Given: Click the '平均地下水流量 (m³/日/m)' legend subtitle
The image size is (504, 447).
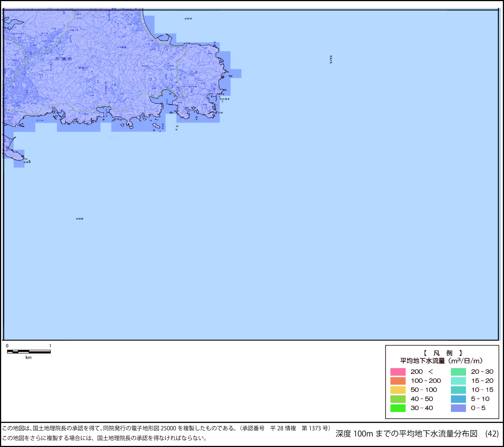Looking at the screenshot, I should coord(441,361).
